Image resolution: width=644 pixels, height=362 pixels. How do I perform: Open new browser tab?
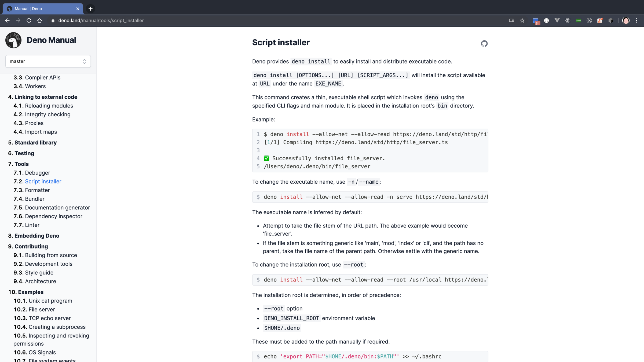click(90, 9)
